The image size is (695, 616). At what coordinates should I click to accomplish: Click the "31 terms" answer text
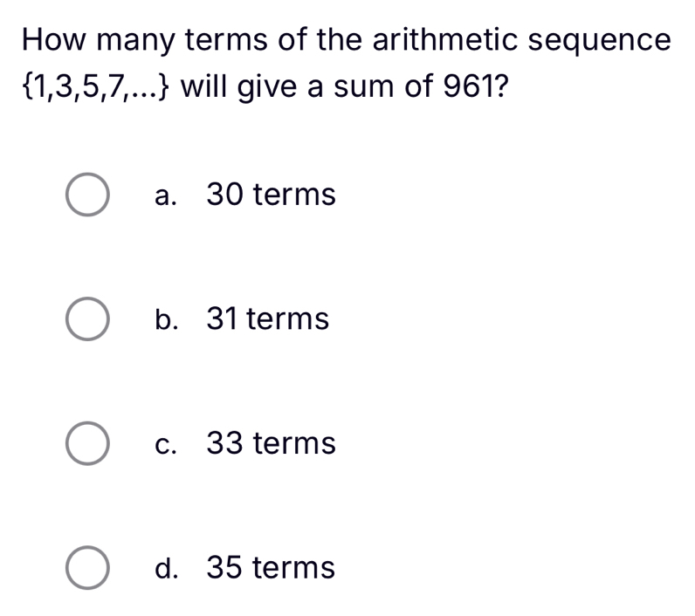(268, 319)
